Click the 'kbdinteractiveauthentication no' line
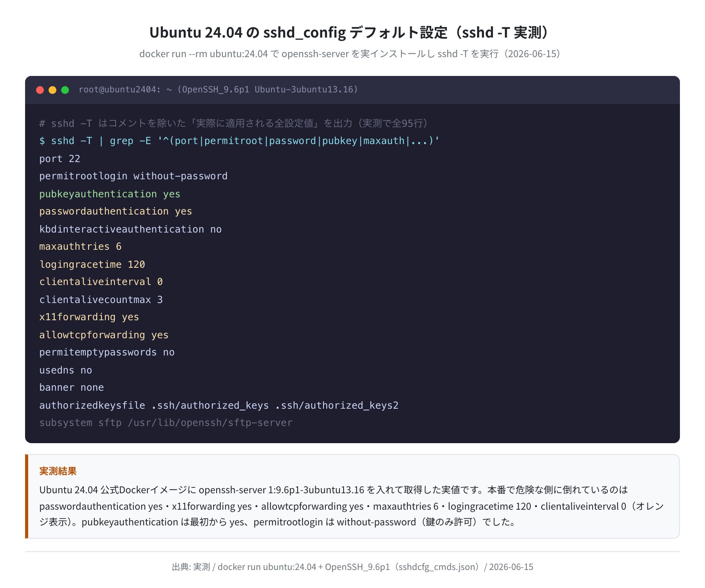This screenshot has height=588, width=705. 130,229
